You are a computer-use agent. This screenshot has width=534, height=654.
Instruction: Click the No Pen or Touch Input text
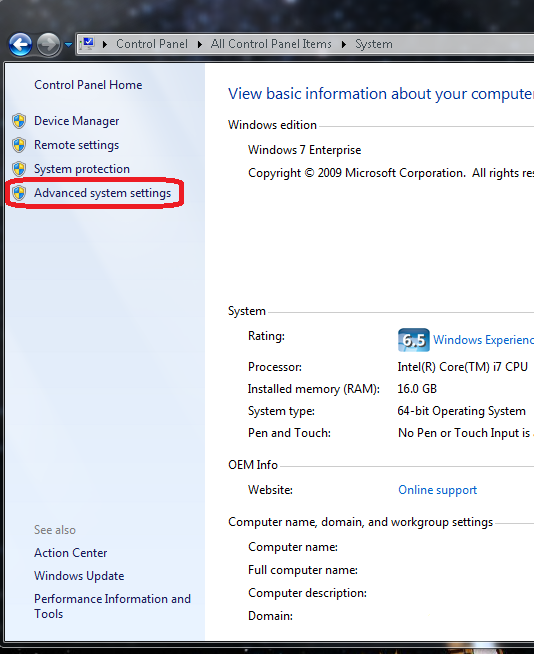click(x=464, y=433)
